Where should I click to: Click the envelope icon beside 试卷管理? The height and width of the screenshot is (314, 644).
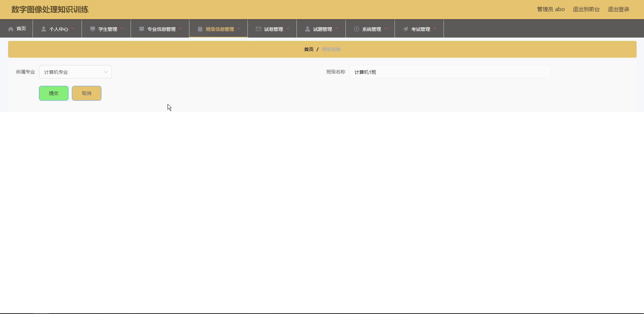[259, 29]
